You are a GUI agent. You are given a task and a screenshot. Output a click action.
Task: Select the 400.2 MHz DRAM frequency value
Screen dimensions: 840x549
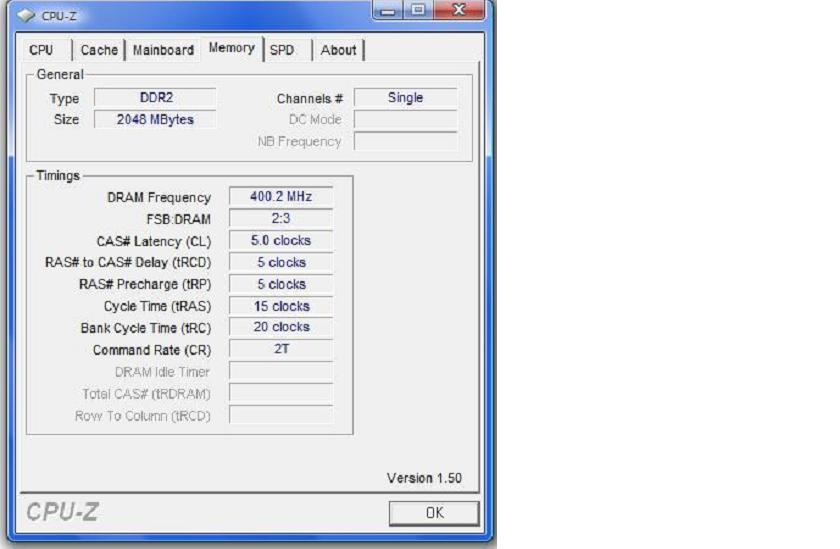(281, 197)
